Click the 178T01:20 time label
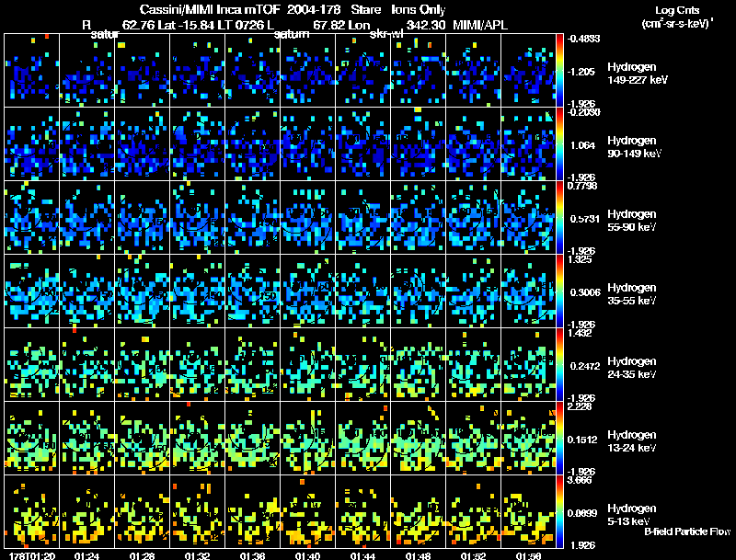Image resolution: width=736 pixels, height=560 pixels. click(x=32, y=556)
